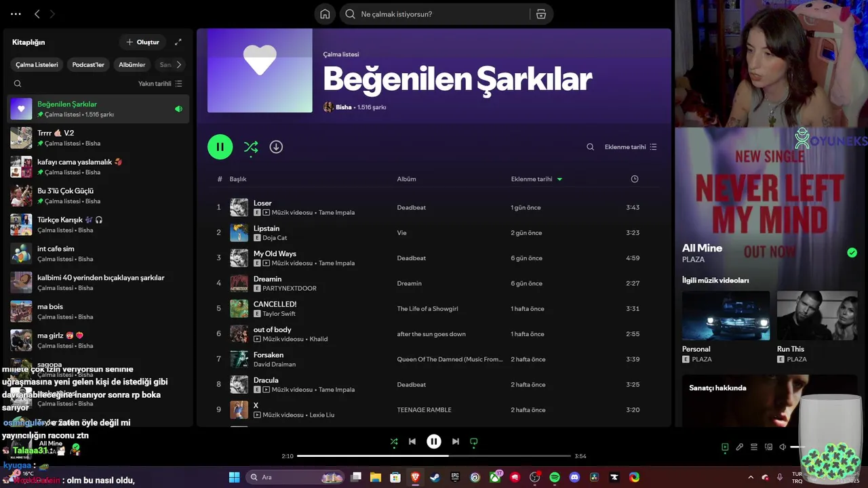Image resolution: width=868 pixels, height=488 pixels.
Task: Click the Dracula track cover thumbnail
Action: [x=239, y=384]
